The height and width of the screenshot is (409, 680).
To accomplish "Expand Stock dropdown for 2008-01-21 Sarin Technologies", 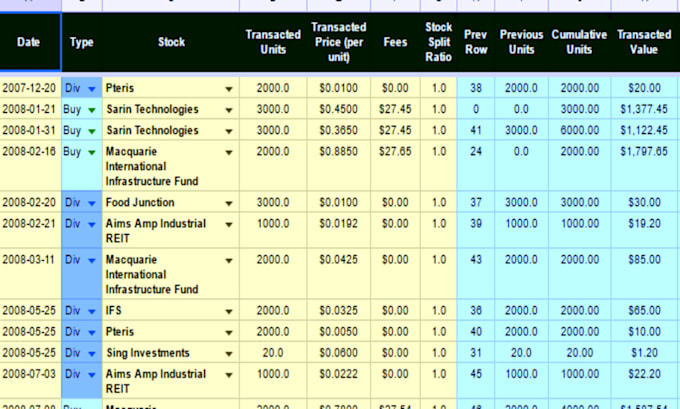I will pyautogui.click(x=229, y=111).
